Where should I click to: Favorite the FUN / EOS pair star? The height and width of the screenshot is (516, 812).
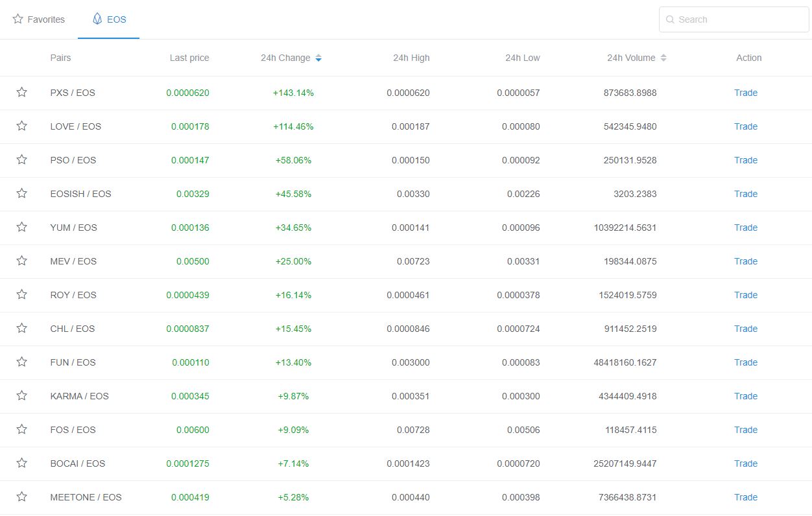(21, 362)
